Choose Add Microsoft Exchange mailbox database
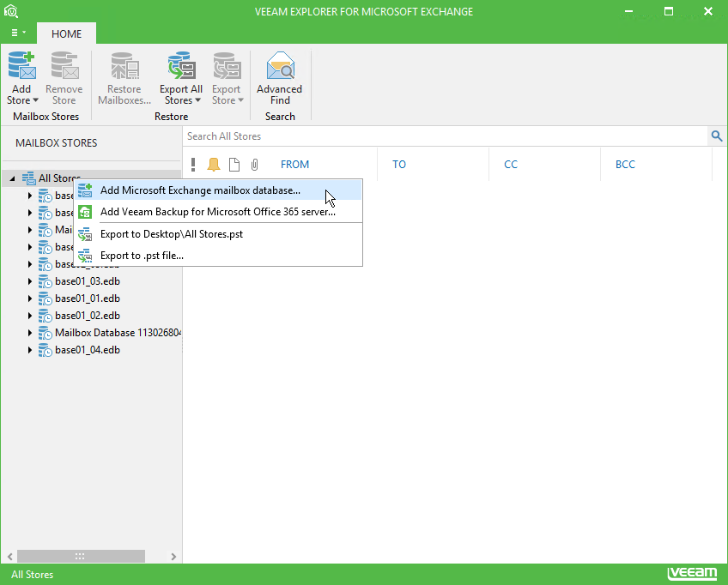Image resolution: width=728 pixels, height=585 pixels. pyautogui.click(x=218, y=190)
